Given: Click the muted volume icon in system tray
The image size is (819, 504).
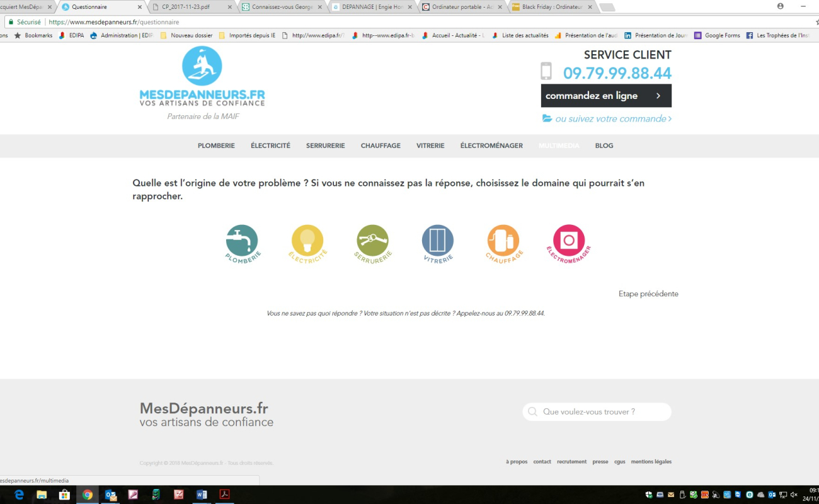Looking at the screenshot, I should [794, 495].
